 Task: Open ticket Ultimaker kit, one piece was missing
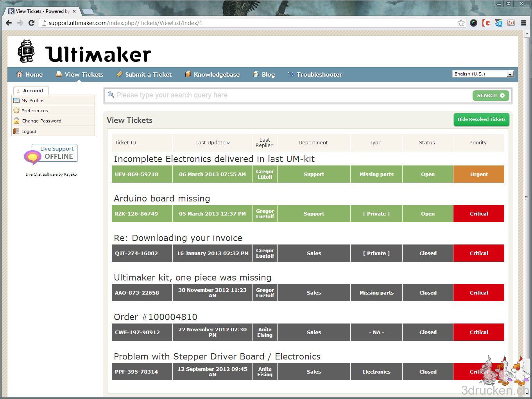pos(192,277)
